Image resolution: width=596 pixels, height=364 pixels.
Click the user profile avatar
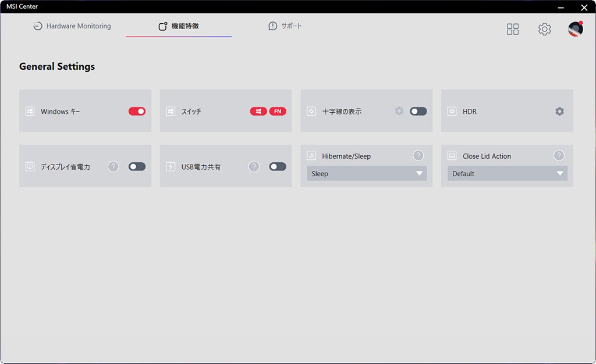575,29
